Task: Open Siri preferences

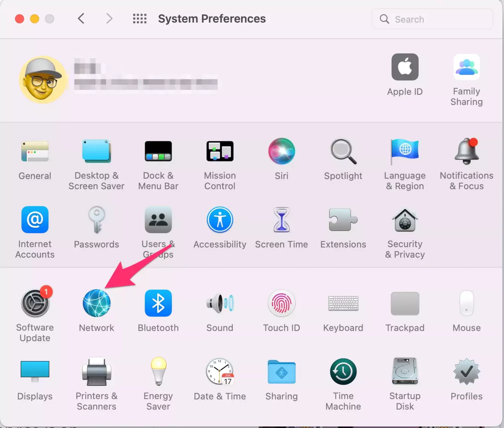Action: (x=282, y=151)
